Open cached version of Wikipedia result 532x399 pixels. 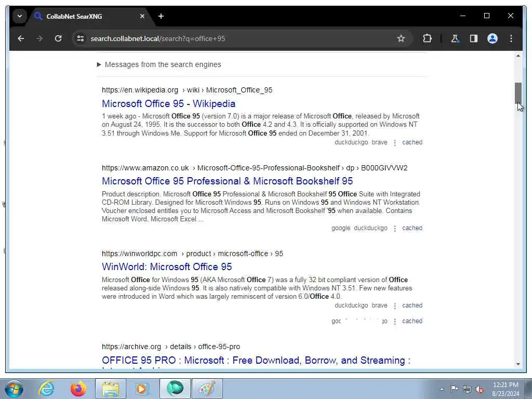point(412,142)
